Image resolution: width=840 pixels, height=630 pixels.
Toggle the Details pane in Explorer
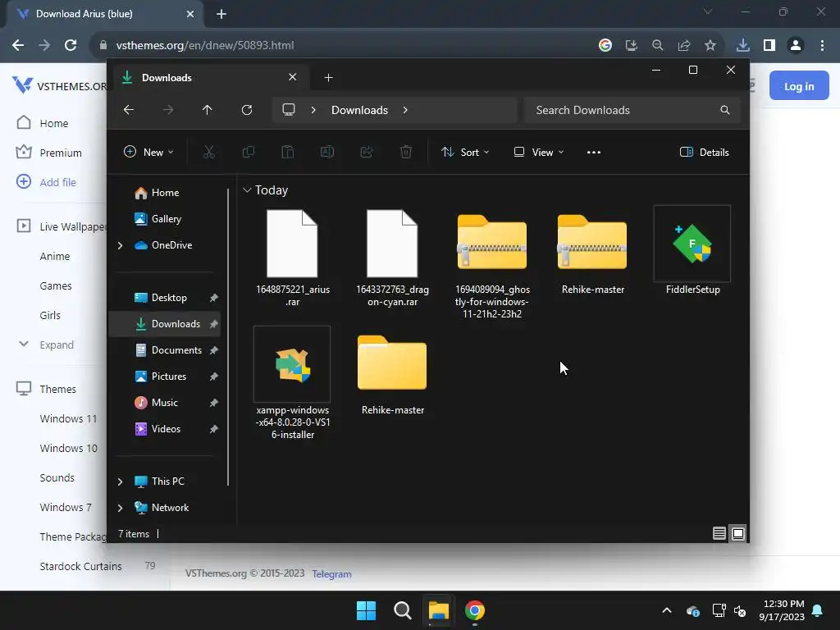click(704, 152)
